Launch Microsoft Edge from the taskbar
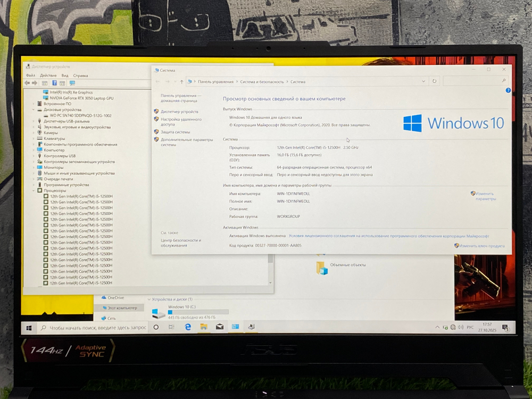 [x=188, y=327]
